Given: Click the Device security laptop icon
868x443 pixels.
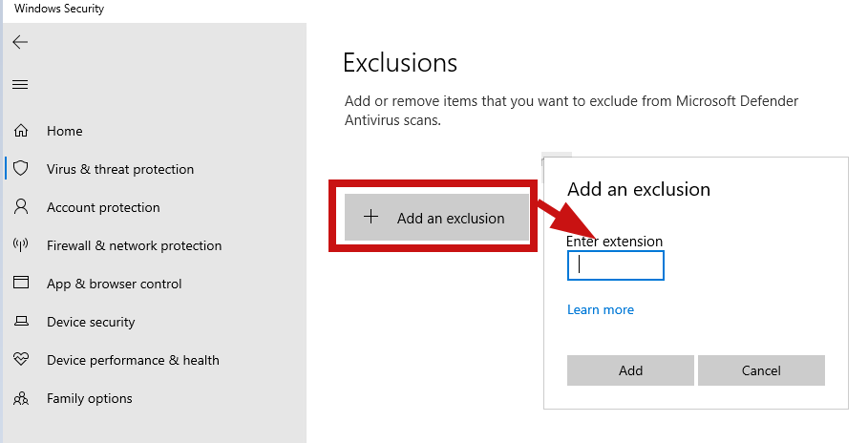Looking at the screenshot, I should (x=20, y=322).
